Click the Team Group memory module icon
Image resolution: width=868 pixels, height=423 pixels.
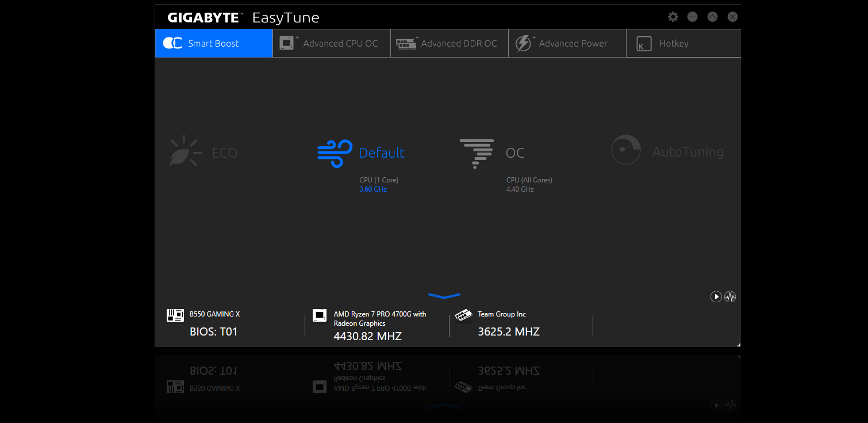(463, 315)
